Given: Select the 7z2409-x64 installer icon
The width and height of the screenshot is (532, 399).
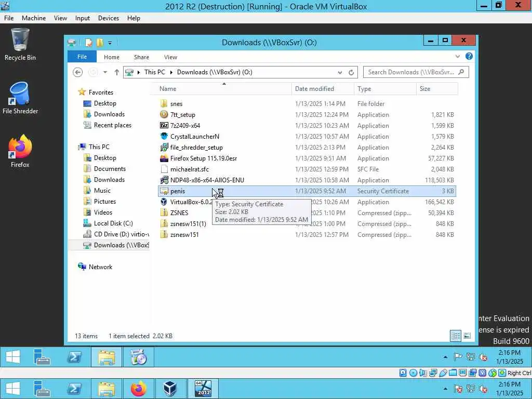Looking at the screenshot, I should [x=164, y=125].
